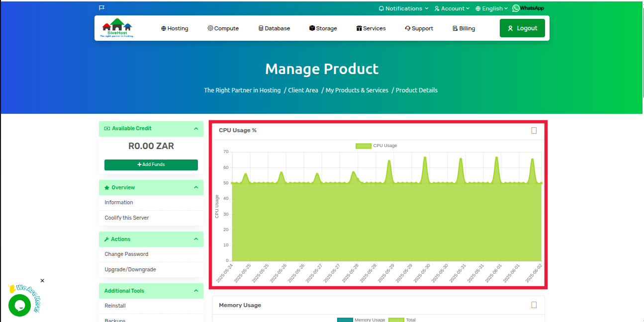Go to My Products & Services breadcrumb
Viewport: 644px width, 322px height.
tap(357, 90)
